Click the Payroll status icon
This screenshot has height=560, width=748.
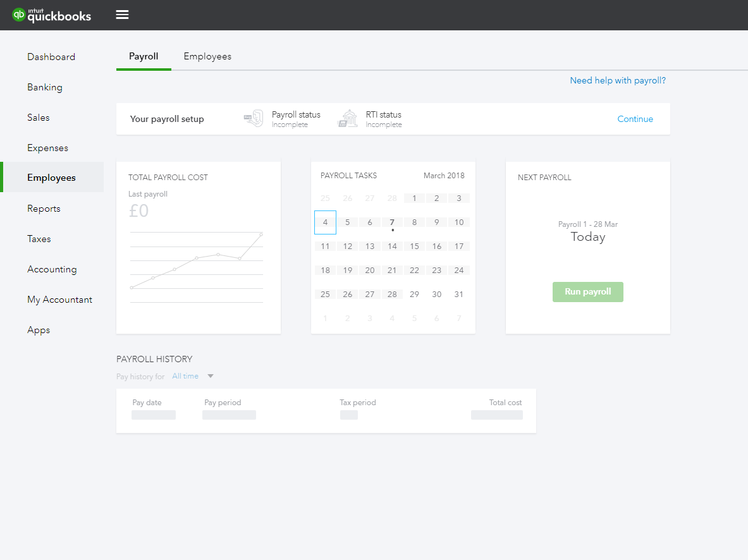[254, 119]
